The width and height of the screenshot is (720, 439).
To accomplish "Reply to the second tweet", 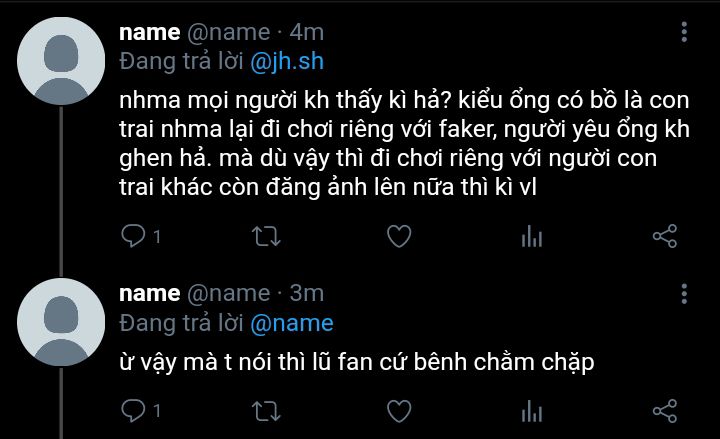I will (x=133, y=410).
